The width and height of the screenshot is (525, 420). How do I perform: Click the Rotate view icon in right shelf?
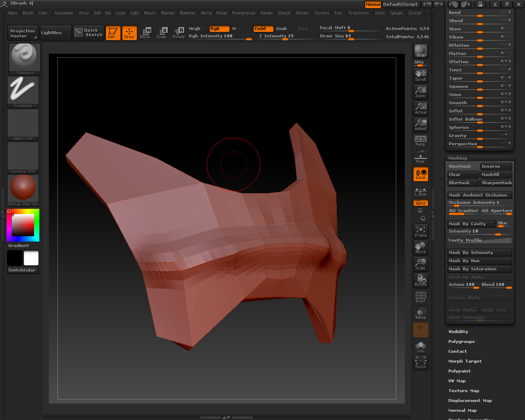(420, 281)
